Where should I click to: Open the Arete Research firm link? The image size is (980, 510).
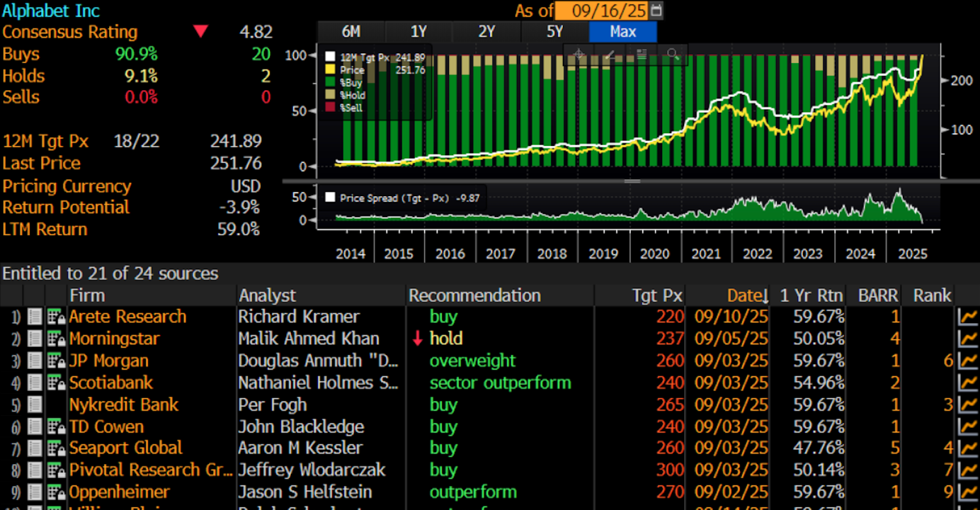pyautogui.click(x=127, y=317)
